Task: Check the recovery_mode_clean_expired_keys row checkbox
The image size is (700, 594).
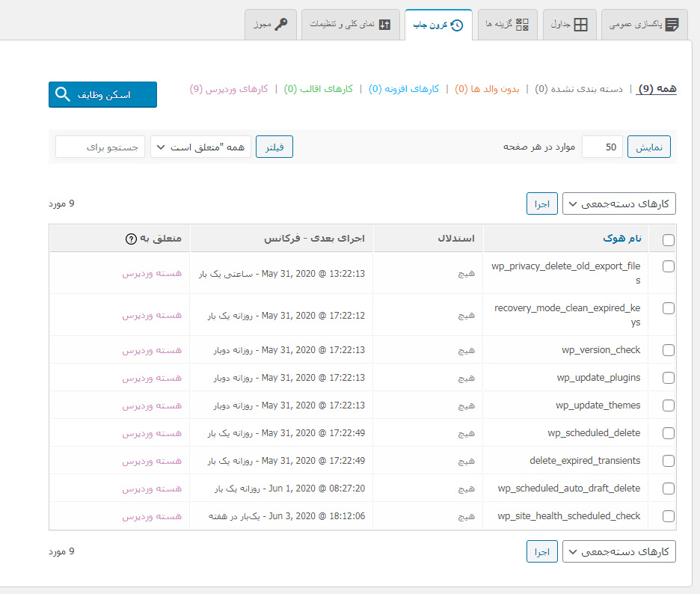Action: (x=669, y=308)
